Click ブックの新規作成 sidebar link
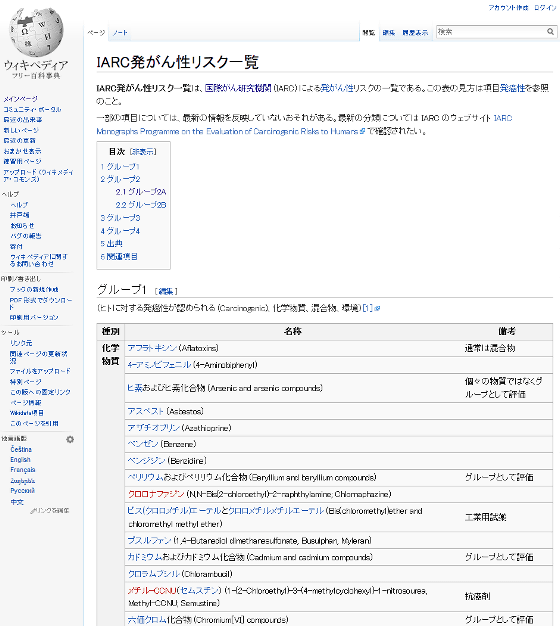This screenshot has height=626, width=560. click(x=34, y=289)
